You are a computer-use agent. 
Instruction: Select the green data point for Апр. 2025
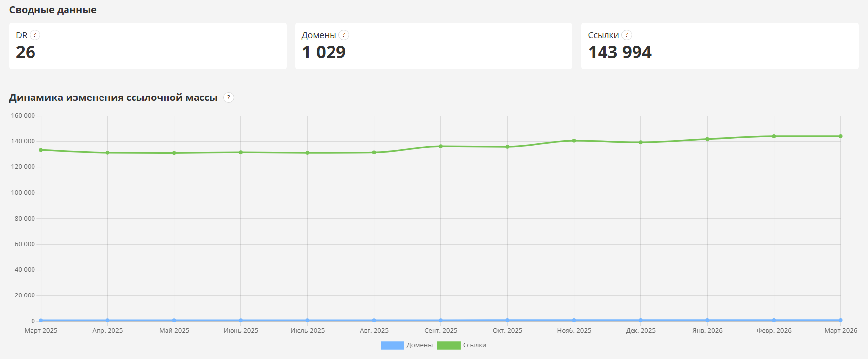(x=107, y=153)
